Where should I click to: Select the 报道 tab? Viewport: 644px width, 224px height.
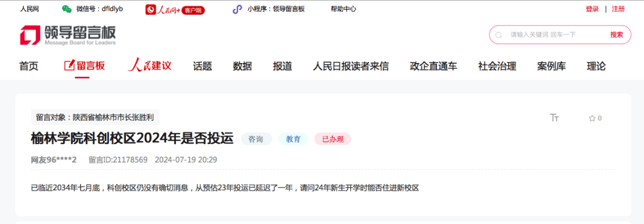pyautogui.click(x=283, y=66)
